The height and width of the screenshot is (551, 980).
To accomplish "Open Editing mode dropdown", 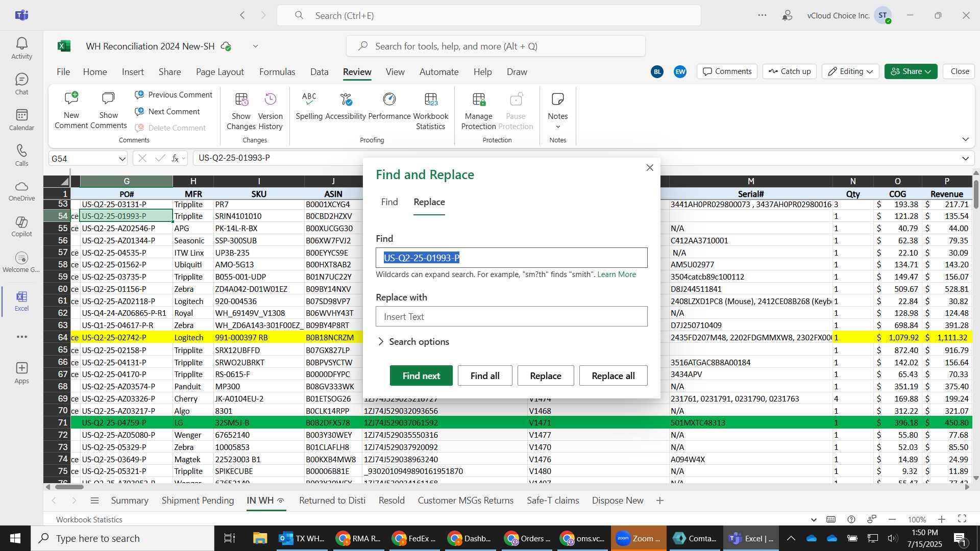I will pos(850,71).
